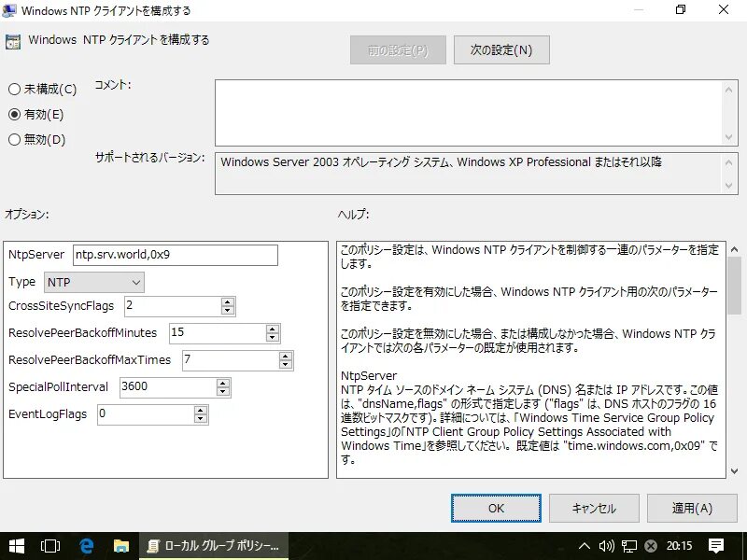The image size is (747, 560).
Task: Decrease SpecialPollInterval with down arrow
Action: click(x=223, y=391)
